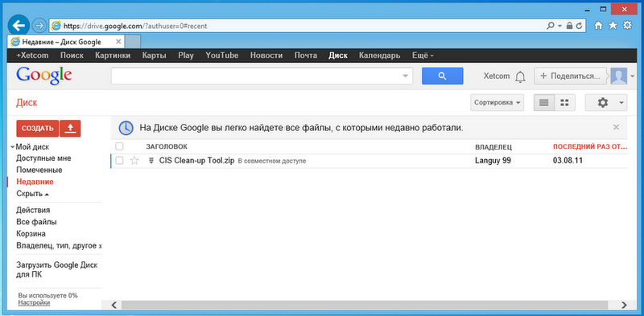
Task: Open Новости in Google bar
Action: [x=266, y=55]
